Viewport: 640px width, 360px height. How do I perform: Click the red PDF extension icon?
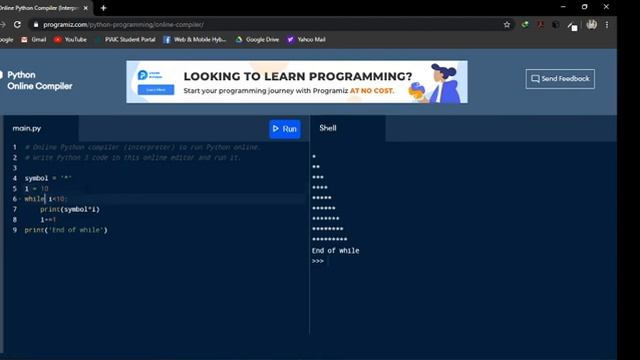coord(540,24)
